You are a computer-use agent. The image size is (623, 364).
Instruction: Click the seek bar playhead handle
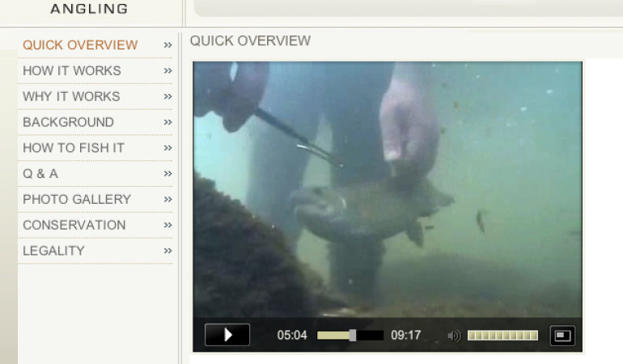pos(353,336)
